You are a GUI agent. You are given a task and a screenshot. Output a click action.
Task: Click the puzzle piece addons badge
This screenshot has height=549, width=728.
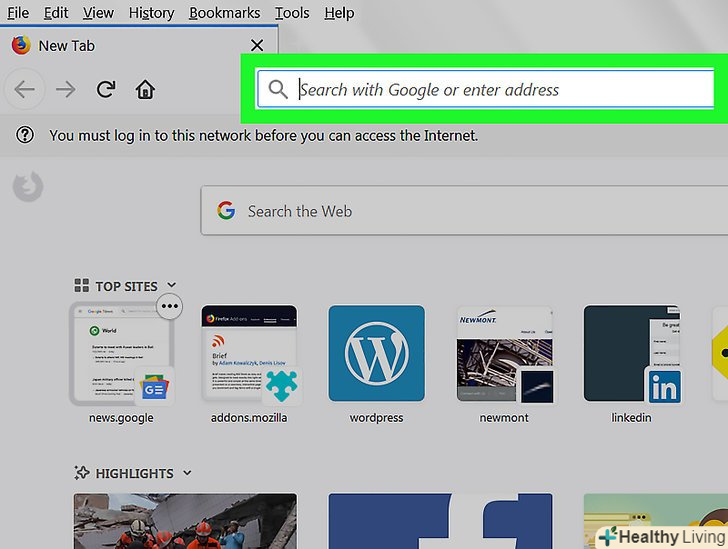(x=282, y=386)
